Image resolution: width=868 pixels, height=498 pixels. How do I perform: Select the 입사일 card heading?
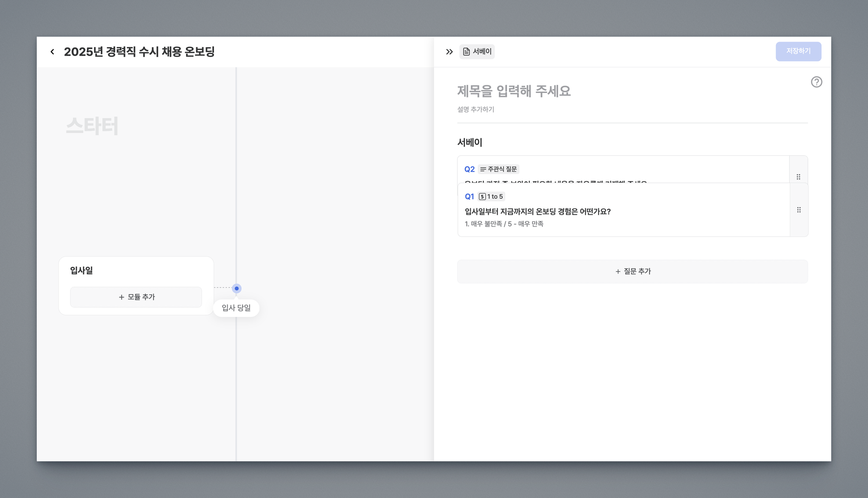pyautogui.click(x=81, y=271)
